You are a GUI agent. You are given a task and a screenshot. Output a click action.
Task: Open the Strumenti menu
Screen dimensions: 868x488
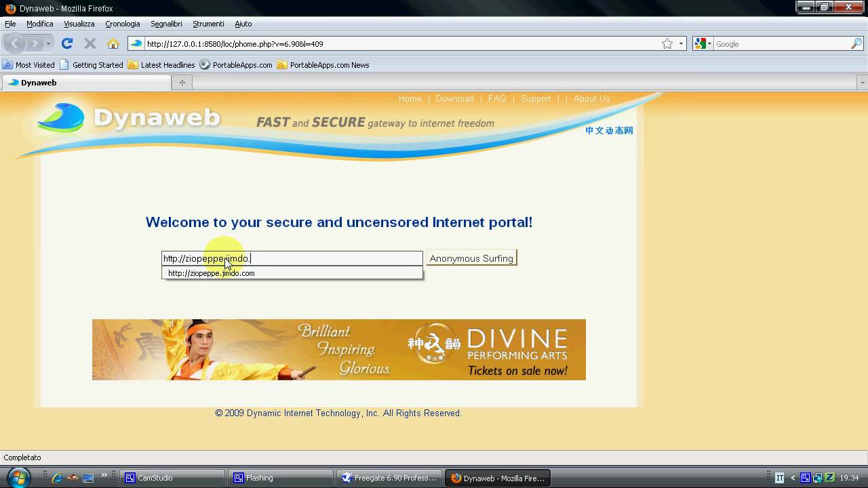click(x=208, y=24)
